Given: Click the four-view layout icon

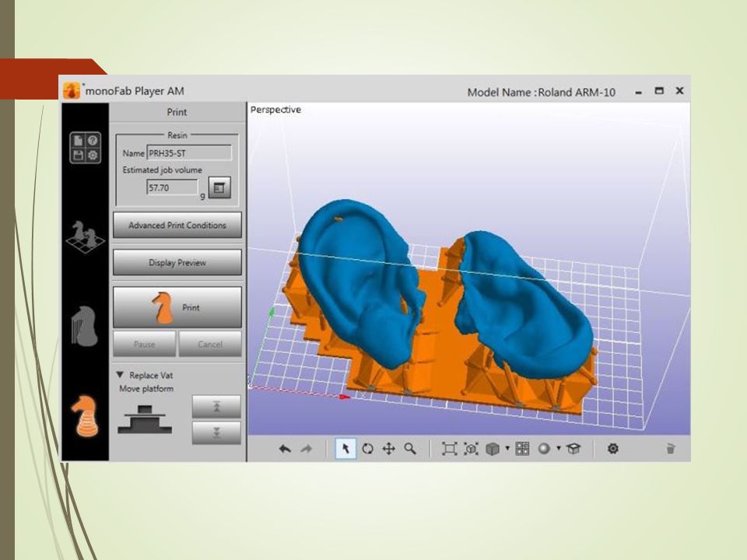Looking at the screenshot, I should click(523, 449).
